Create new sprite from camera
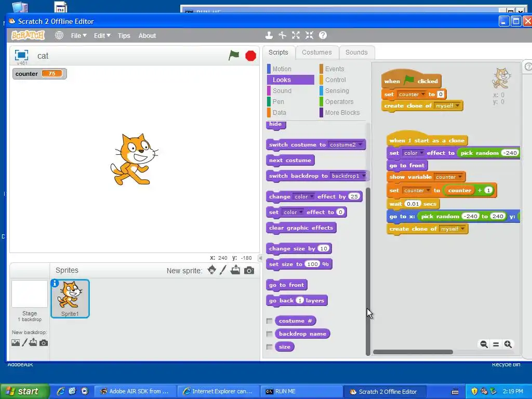The width and height of the screenshot is (532, 399). coord(249,270)
